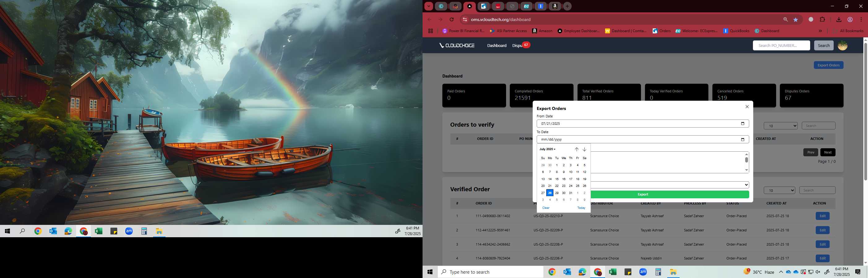Open Verified Order page-size dropdown
The width and height of the screenshot is (868, 278).
(779, 191)
